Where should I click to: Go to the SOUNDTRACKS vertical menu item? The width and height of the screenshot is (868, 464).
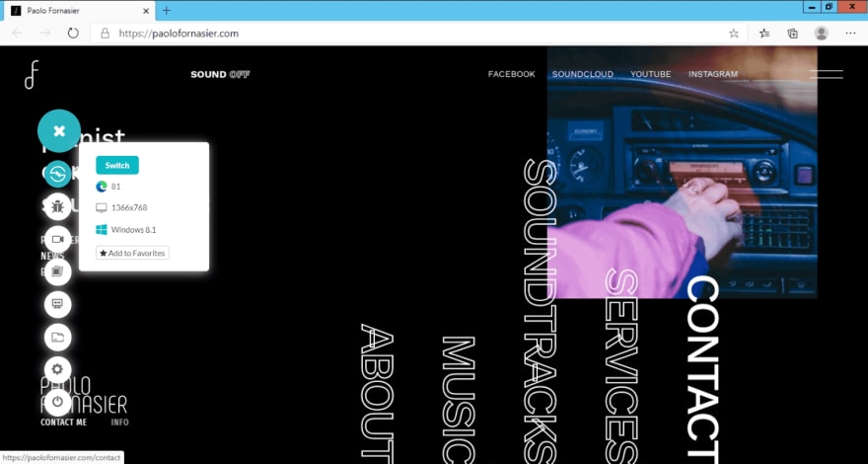tap(540, 310)
